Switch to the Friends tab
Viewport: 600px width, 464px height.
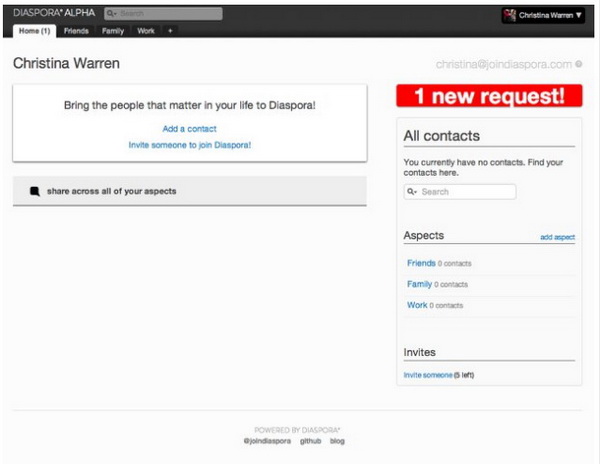76,31
